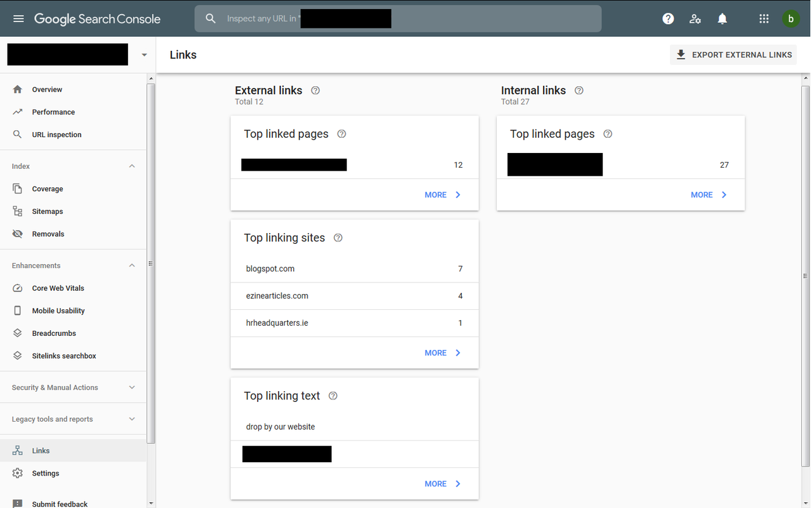Screen dimensions: 812x508
Task: Go to the Overview page
Action: click(x=73, y=90)
